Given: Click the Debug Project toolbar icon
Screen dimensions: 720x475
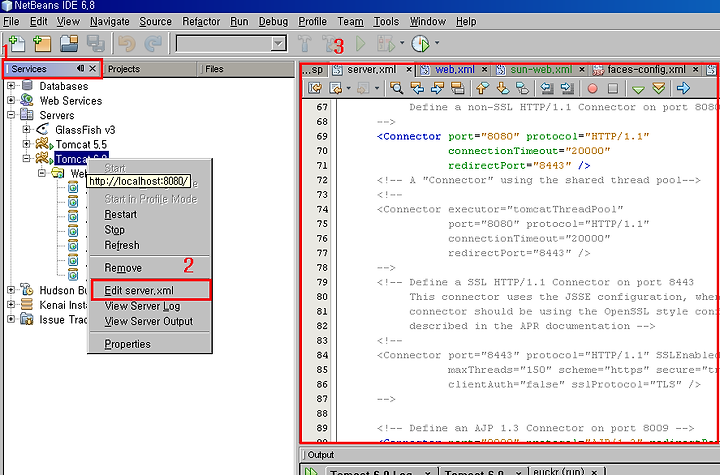Looking at the screenshot, I should tap(386, 44).
